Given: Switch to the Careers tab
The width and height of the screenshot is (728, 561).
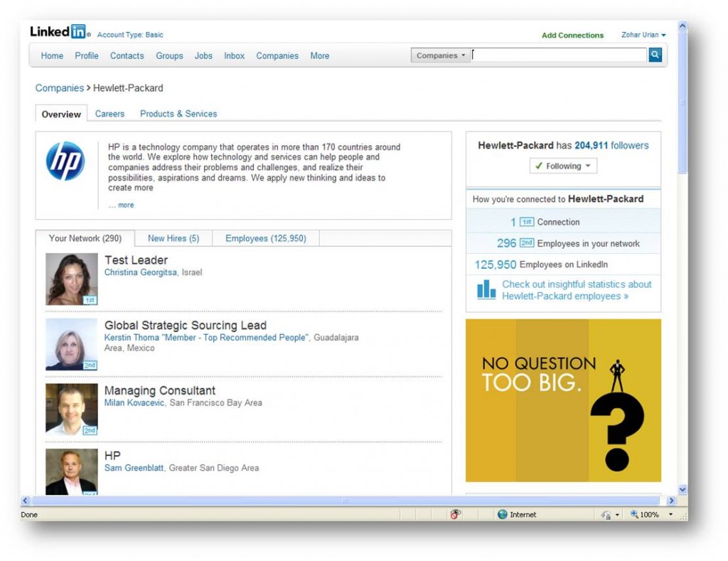Looking at the screenshot, I should pyautogui.click(x=109, y=114).
